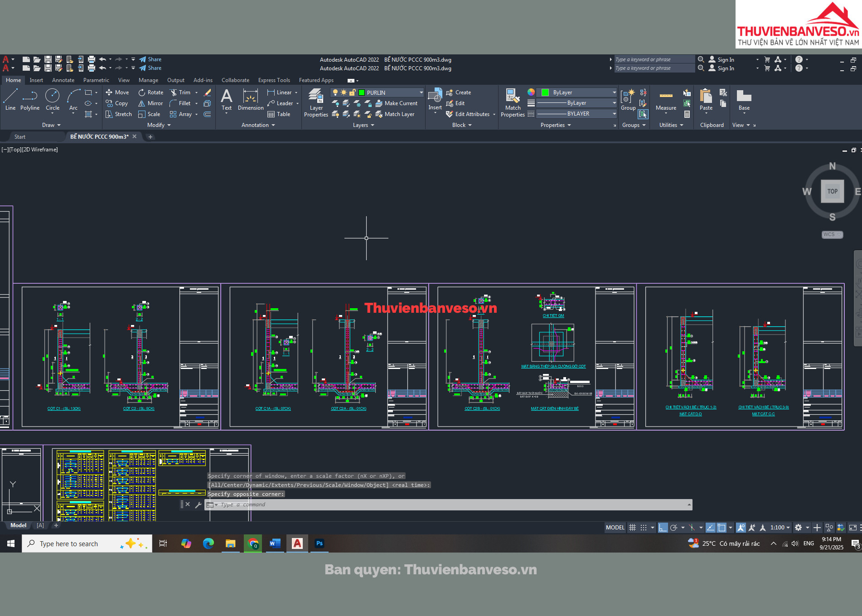Open the Express Tools ribbon tab

274,80
